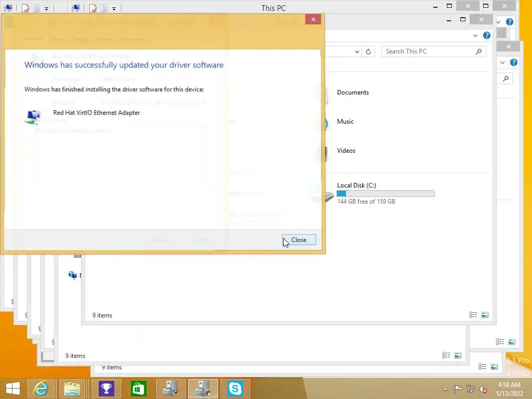This screenshot has height=399, width=532.
Task: Close the driver update success dialog with Close button
Action: pos(299,240)
